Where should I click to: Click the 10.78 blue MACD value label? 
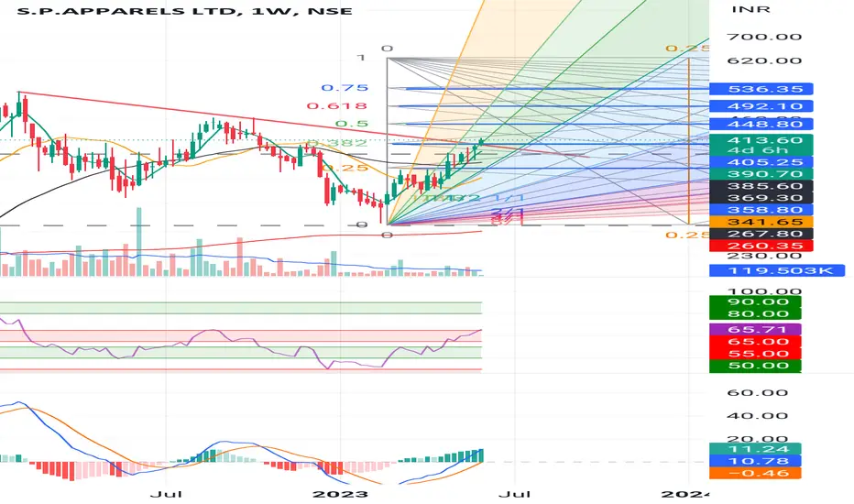[x=755, y=461]
